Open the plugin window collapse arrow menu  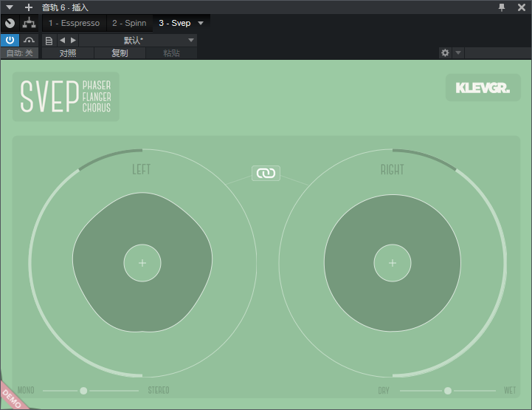10,7
